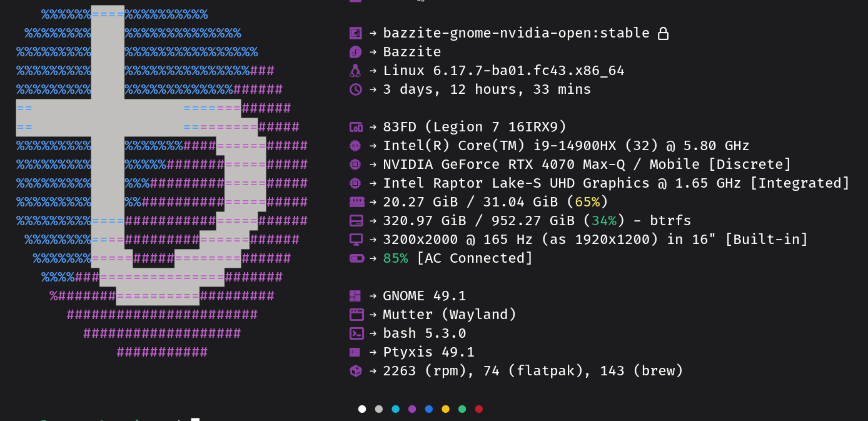This screenshot has width=868, height=421.
Task: Click the monitor icon beside 3200x2000
Action: click(356, 240)
